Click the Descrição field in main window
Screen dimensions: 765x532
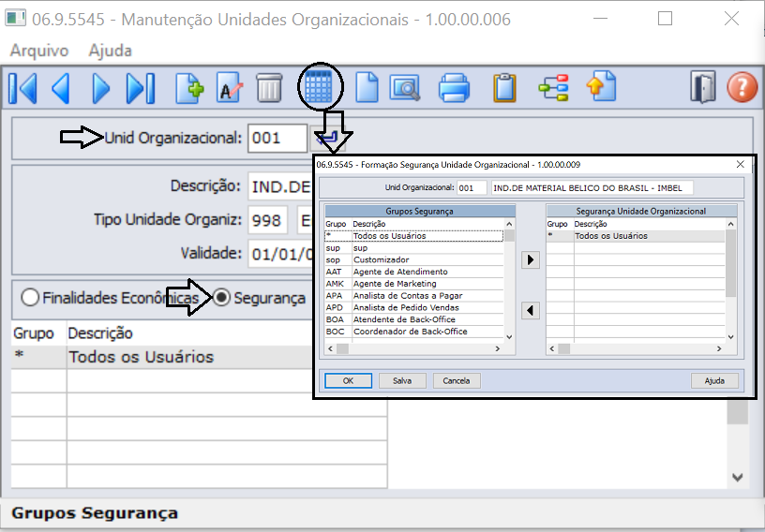coord(280,186)
